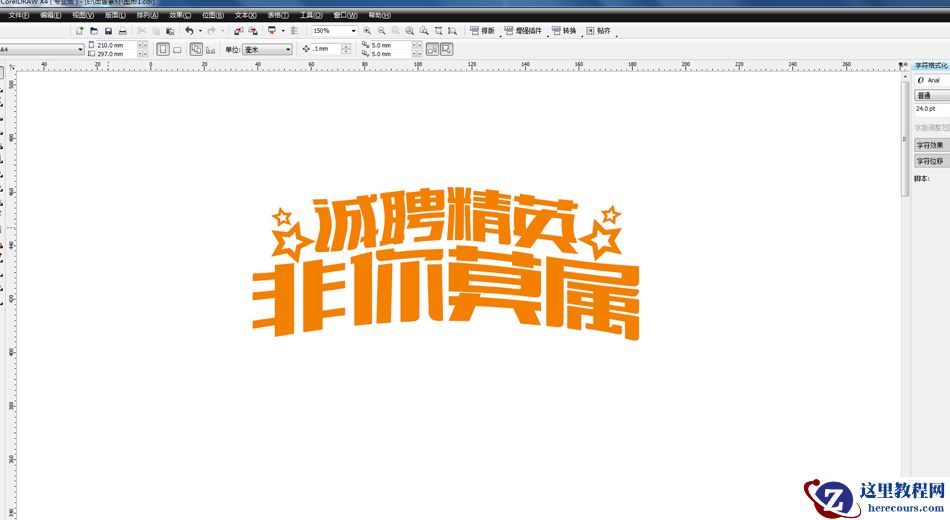The width and height of the screenshot is (950, 520).
Task: Open the 版面 (Layout) menu
Action: click(115, 15)
